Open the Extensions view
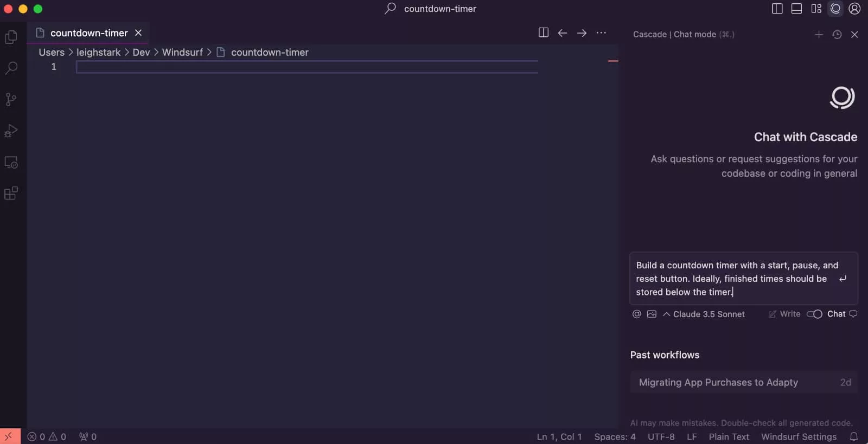The image size is (868, 444). click(11, 194)
